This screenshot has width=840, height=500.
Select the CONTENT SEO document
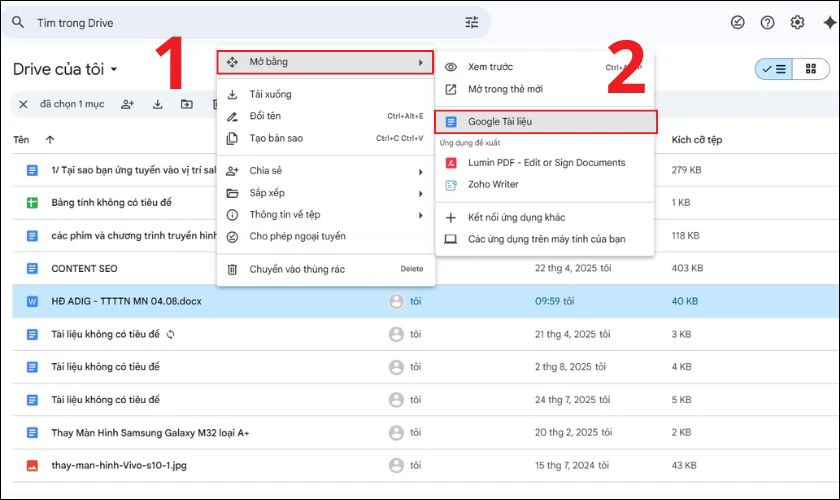tap(84, 268)
